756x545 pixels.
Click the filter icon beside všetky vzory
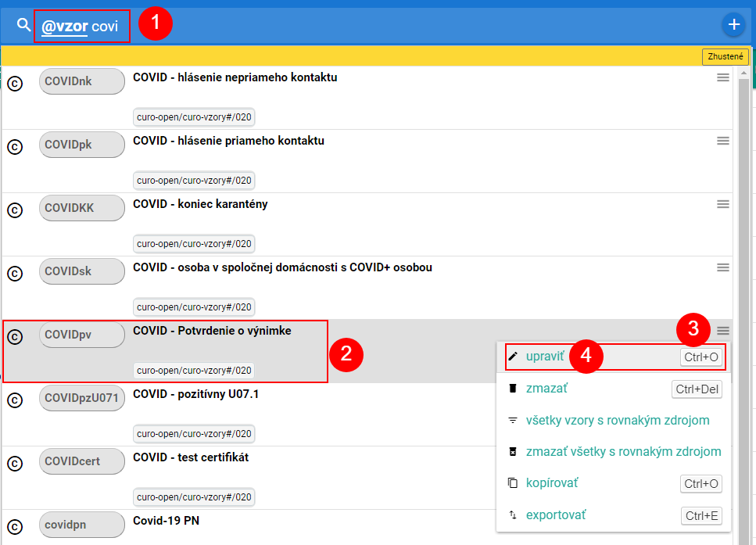pos(513,420)
